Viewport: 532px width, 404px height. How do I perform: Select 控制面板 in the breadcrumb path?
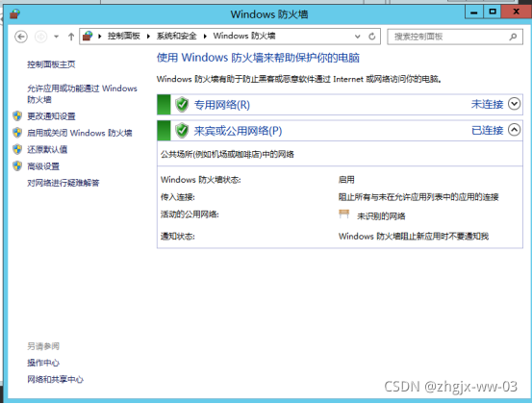pos(124,36)
